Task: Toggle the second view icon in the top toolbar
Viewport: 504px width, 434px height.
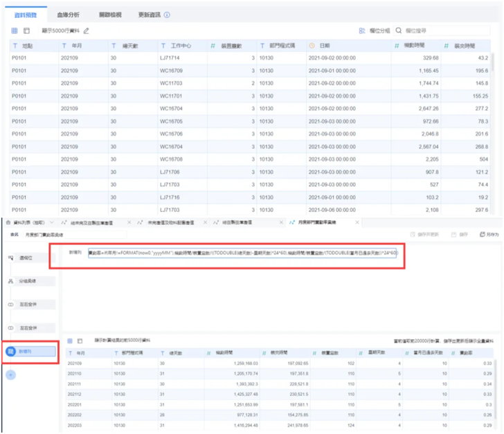Action: [26, 31]
